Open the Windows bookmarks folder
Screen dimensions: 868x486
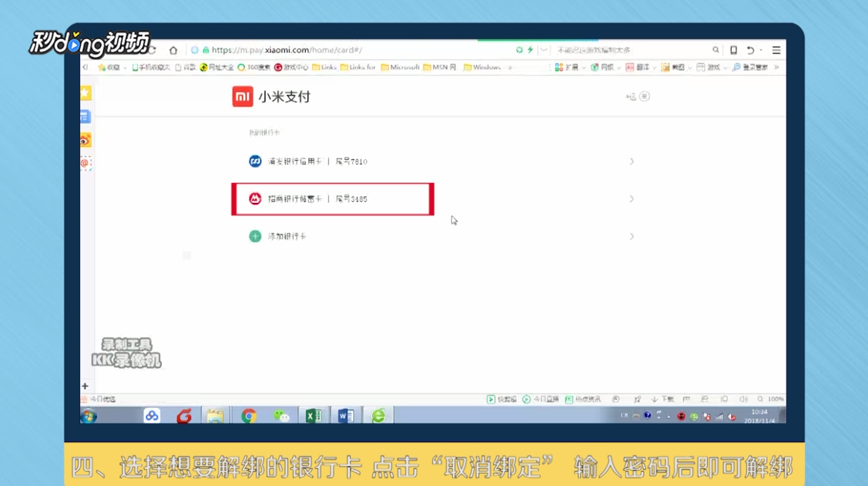point(488,67)
